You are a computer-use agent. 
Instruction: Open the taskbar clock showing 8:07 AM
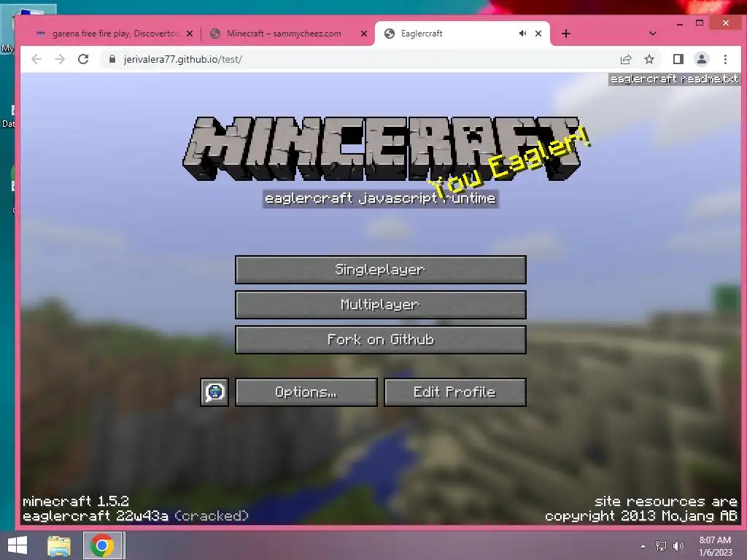coord(715,546)
